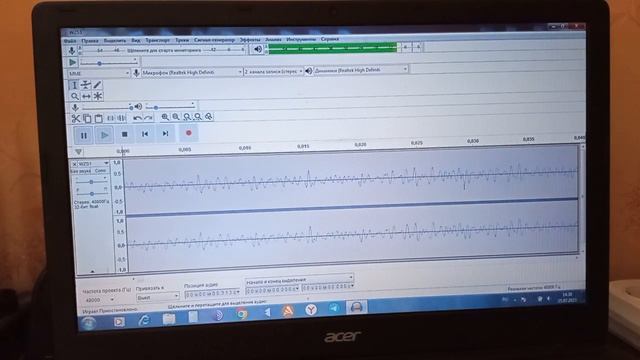
Task: Open the selection start/end mode dropdown
Action: [x=299, y=280]
